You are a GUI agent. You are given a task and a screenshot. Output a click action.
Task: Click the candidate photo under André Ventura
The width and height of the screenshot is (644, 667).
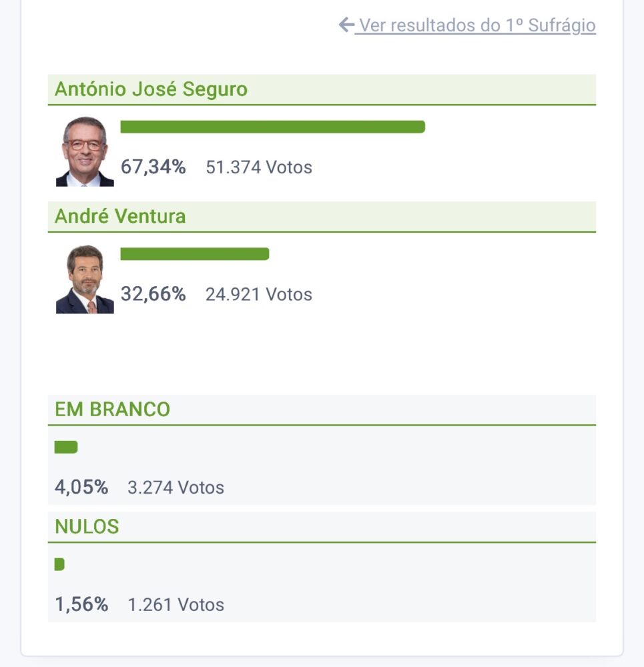click(x=85, y=279)
